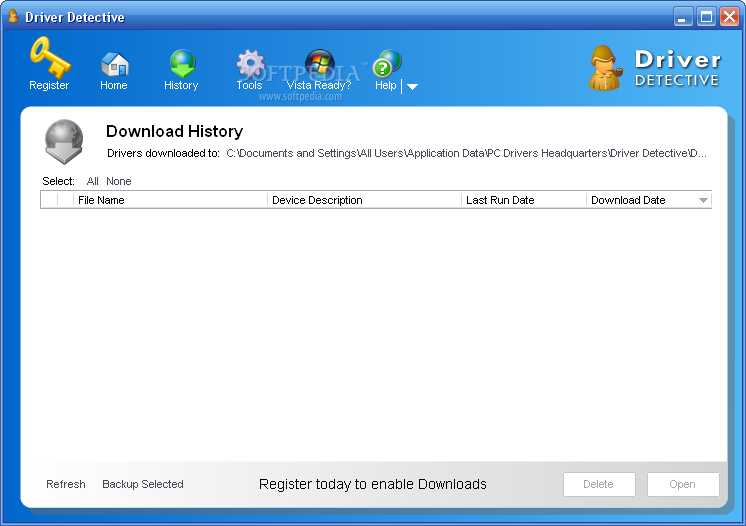Click the Vista Ready Windows orb icon
Viewport: 746px width, 526px height.
[319, 63]
